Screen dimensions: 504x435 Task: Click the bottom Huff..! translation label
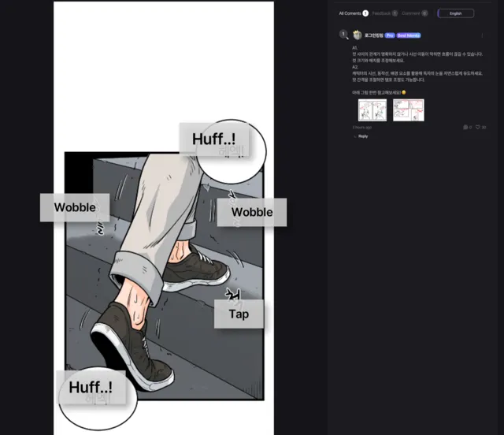pyautogui.click(x=91, y=387)
